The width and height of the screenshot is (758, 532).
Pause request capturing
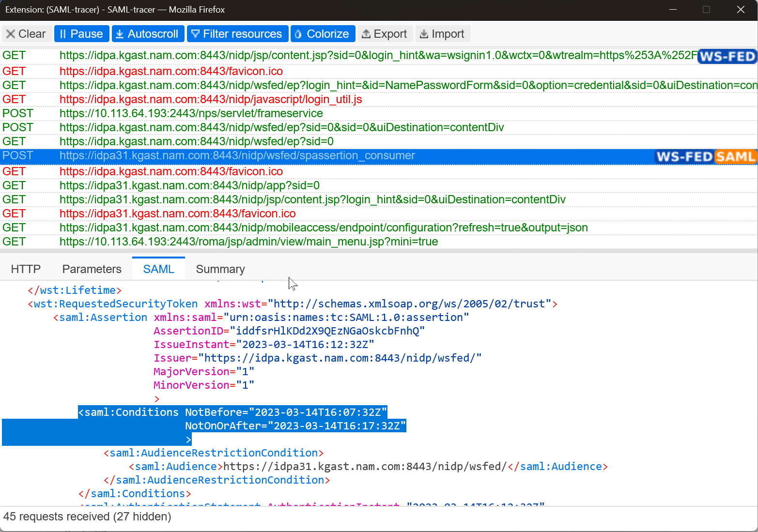coord(81,33)
